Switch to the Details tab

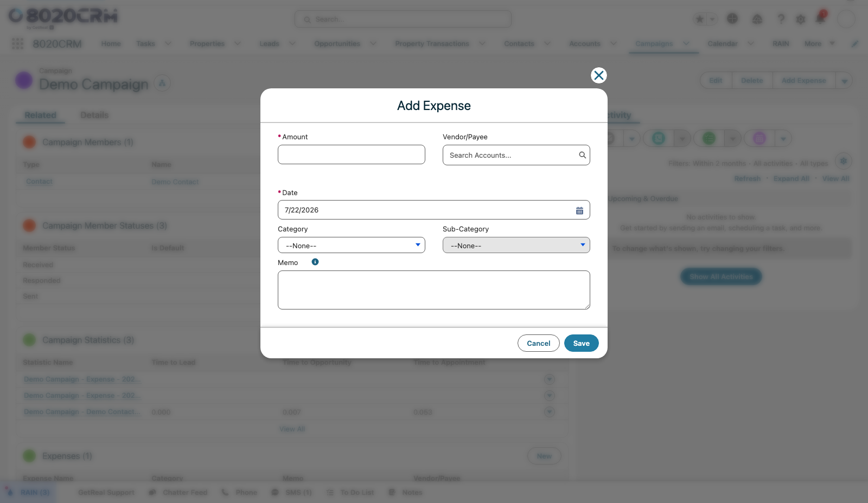click(94, 115)
